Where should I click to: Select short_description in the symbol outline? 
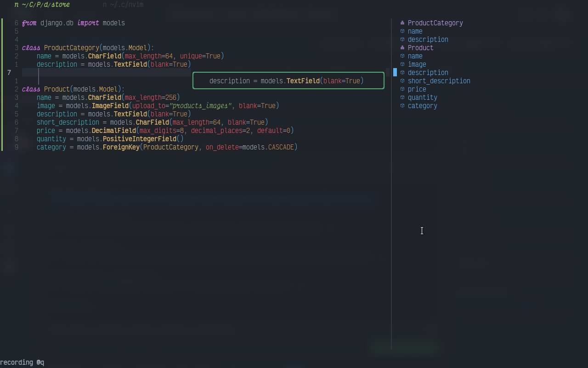pyautogui.click(x=439, y=80)
